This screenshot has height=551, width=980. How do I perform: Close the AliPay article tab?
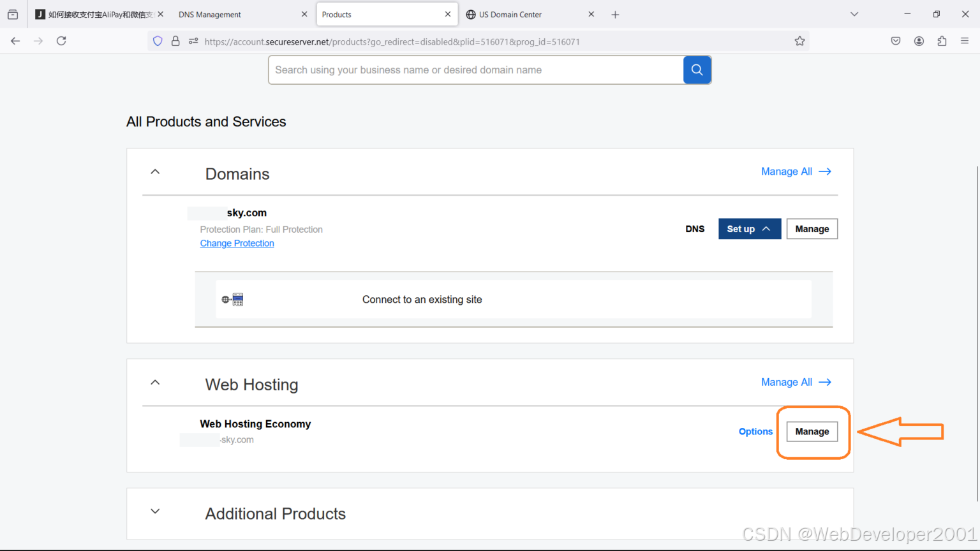(x=161, y=14)
